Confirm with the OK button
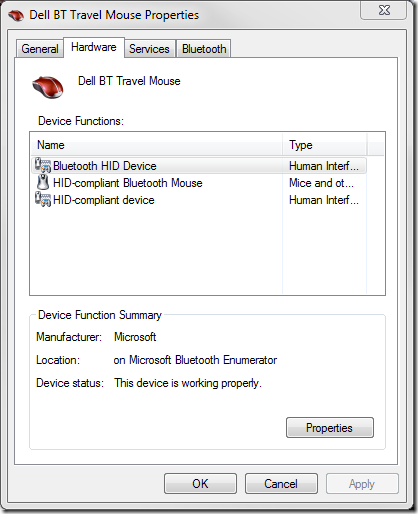The height and width of the screenshot is (514, 418). (200, 484)
